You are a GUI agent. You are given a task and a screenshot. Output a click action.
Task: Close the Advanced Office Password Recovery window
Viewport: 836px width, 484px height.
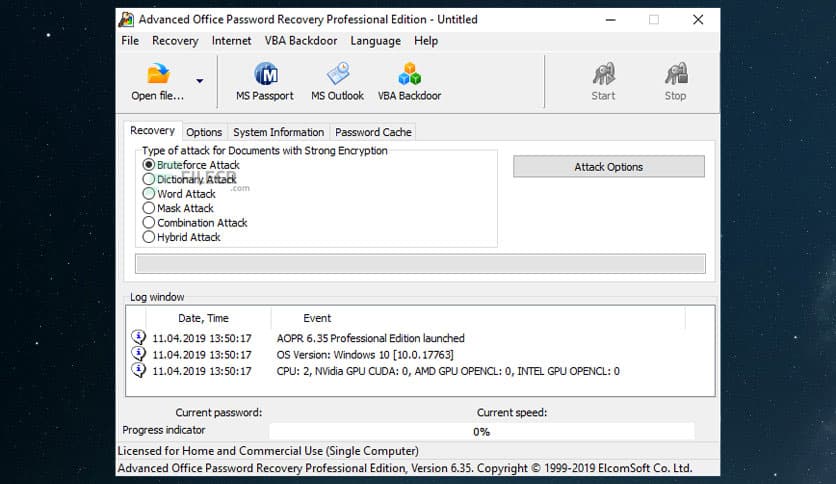click(698, 20)
